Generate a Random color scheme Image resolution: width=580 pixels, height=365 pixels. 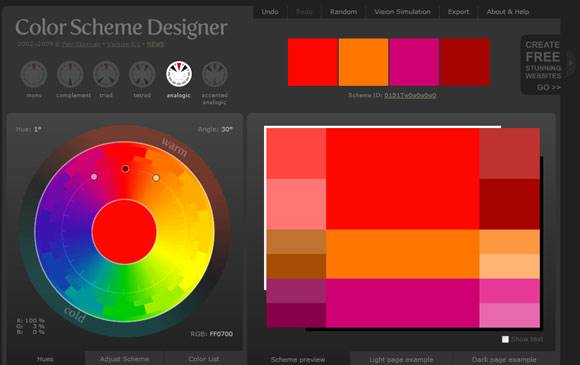[x=343, y=12]
